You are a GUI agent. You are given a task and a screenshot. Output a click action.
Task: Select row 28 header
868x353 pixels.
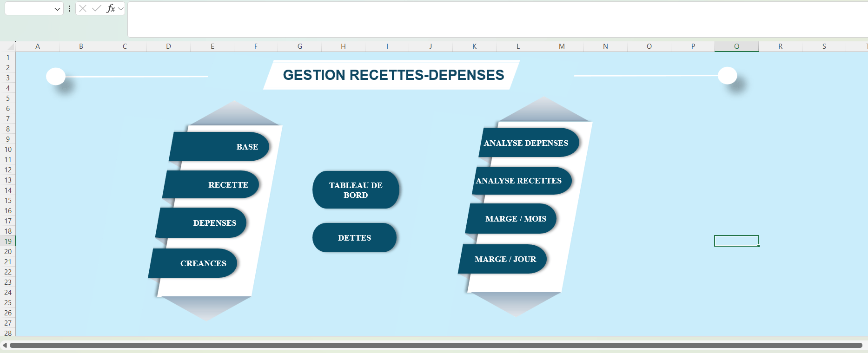point(8,333)
